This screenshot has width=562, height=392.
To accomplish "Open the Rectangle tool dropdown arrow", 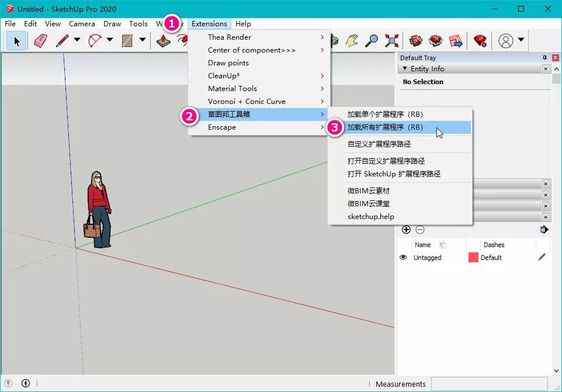I will point(143,39).
